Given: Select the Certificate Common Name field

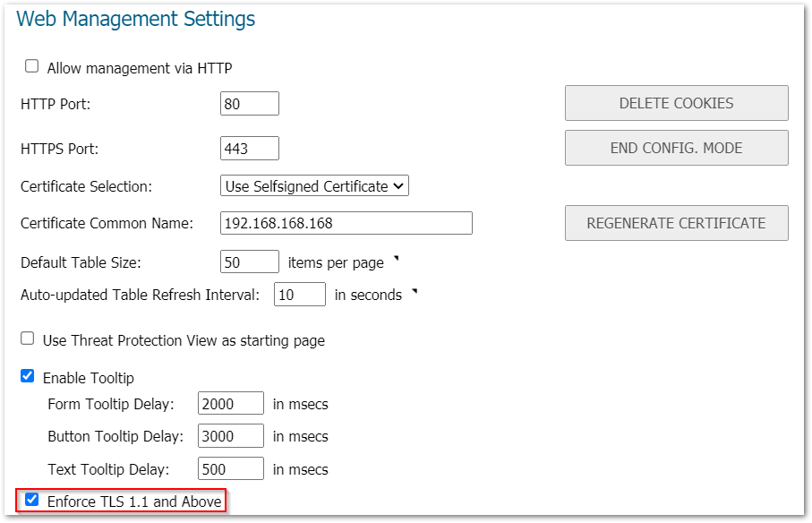Looking at the screenshot, I should tap(346, 223).
